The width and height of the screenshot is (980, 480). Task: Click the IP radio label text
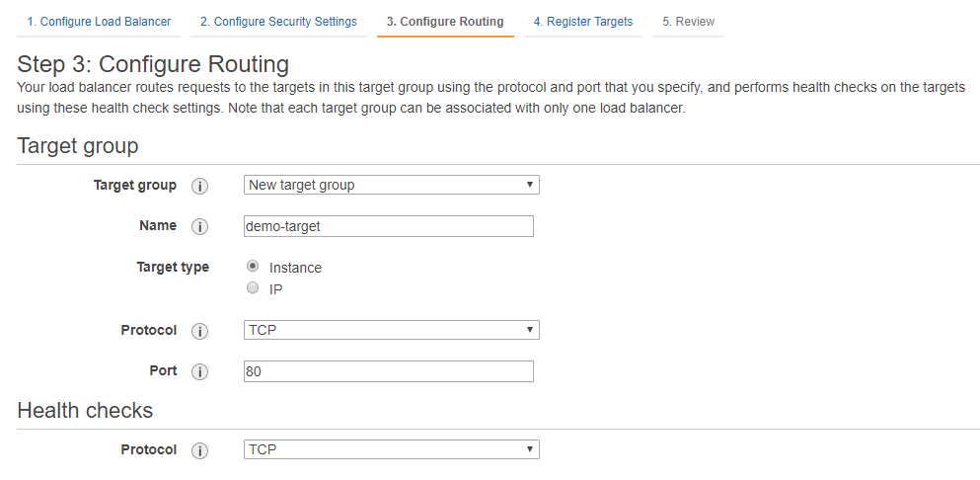(x=276, y=289)
